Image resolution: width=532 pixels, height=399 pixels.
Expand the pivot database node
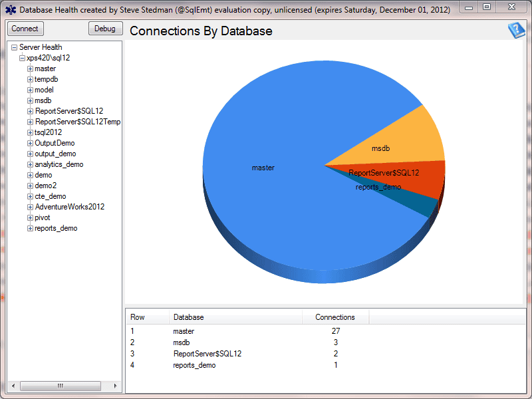pos(30,218)
